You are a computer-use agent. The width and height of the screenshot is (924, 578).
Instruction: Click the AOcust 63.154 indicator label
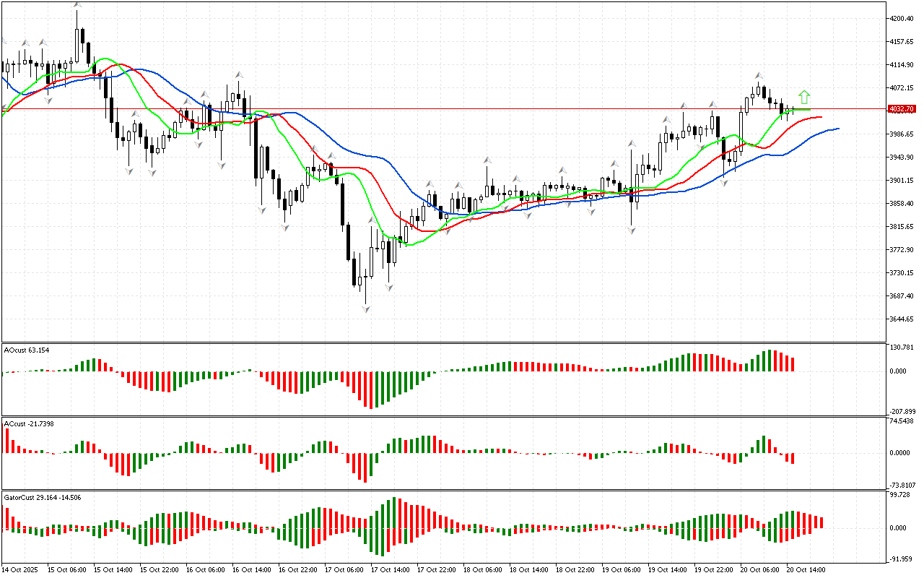tap(27, 350)
